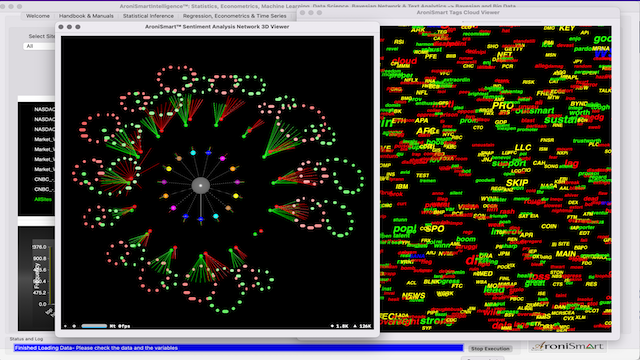
Task: Click the Stop Execution button
Action: [490, 349]
